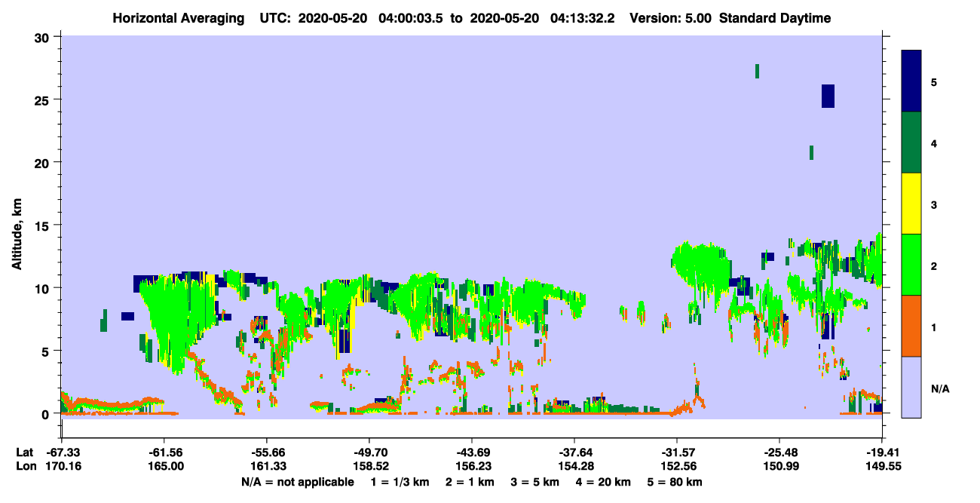
Task: Click the end time 04:13:32.2 in title
Action: coord(579,18)
